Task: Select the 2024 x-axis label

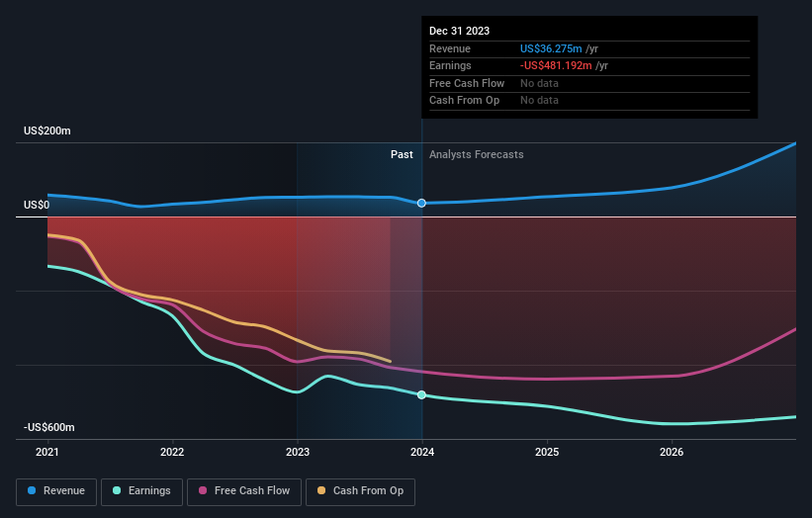Action: [422, 452]
